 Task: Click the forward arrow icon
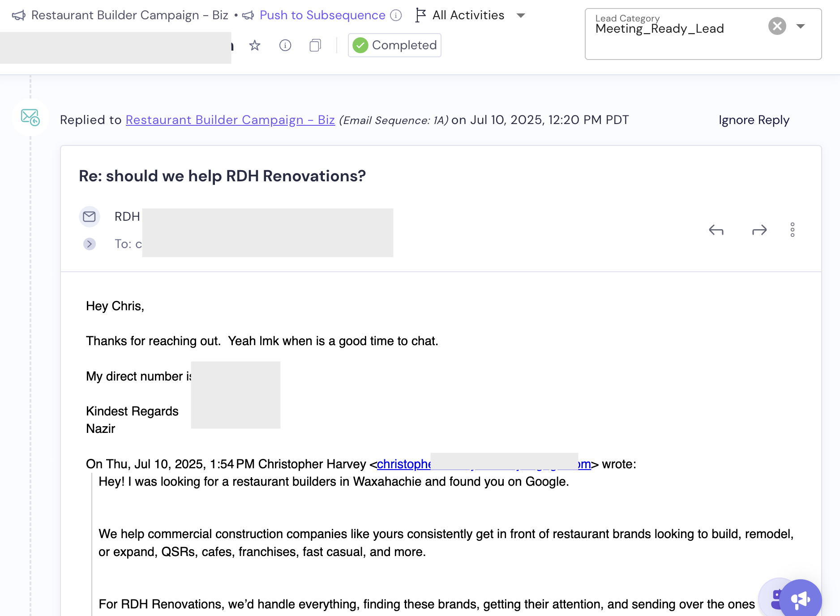coord(759,230)
